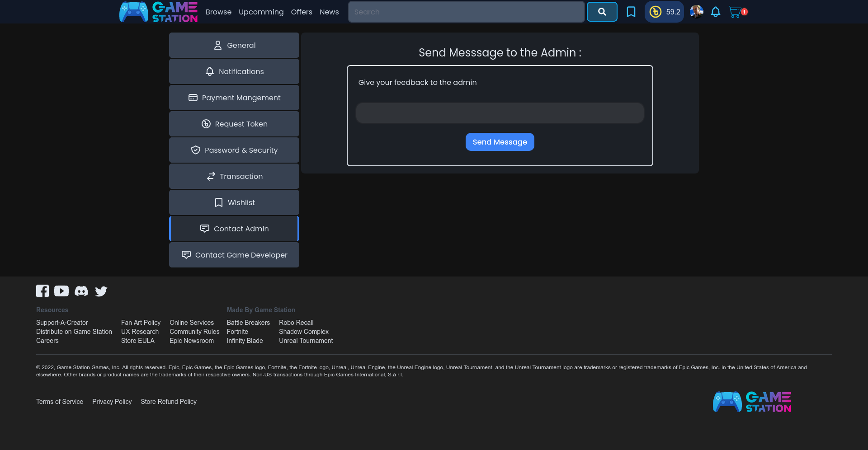Screen dimensions: 868x450
Task: Focus the admin feedback text field
Action: coord(500,113)
